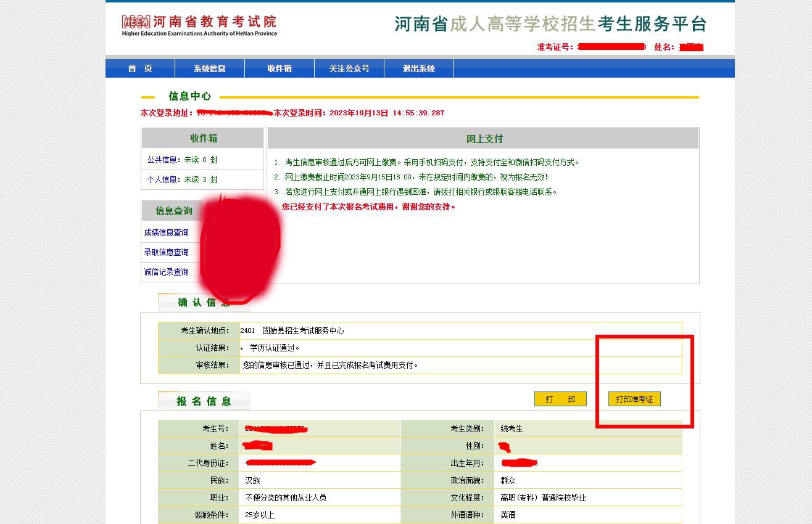Open 收件箱 in the blue navigation bar
Image resolution: width=812 pixels, height=524 pixels.
pyautogui.click(x=280, y=68)
